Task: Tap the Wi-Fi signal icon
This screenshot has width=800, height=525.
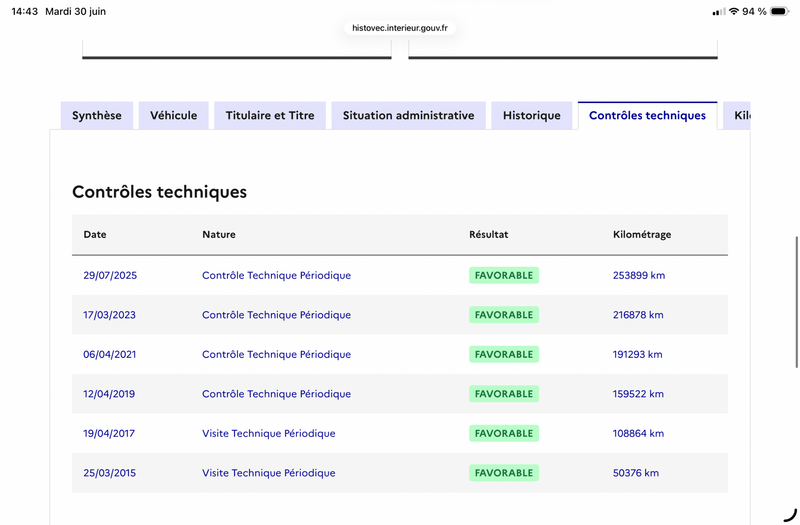Action: (x=734, y=11)
